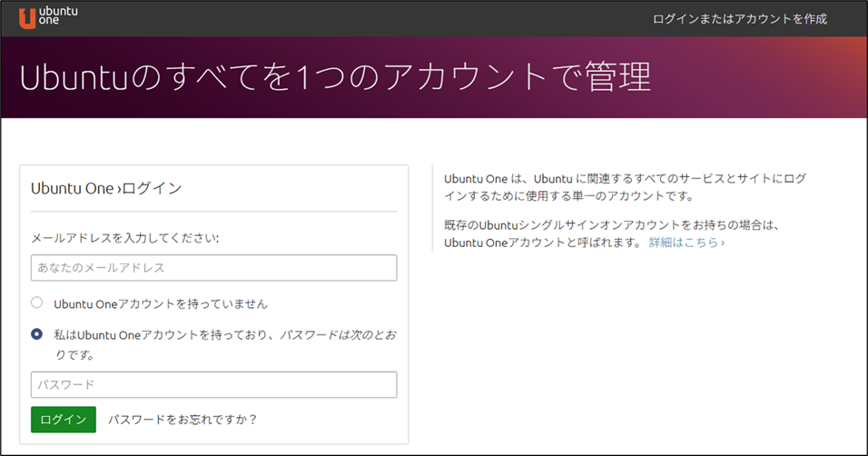
Task: Click the label メールアドレスを入力してください:
Action: tap(125, 238)
